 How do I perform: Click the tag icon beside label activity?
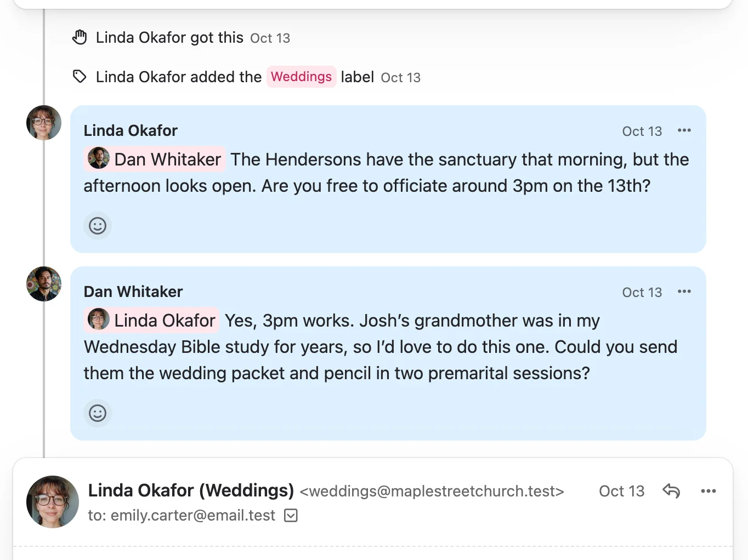pos(80,77)
